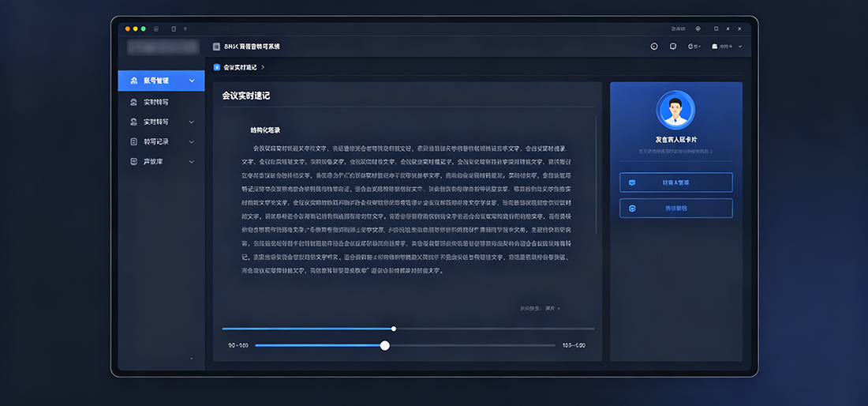Click the bold 结构化 subheading in the transcript

click(x=265, y=130)
